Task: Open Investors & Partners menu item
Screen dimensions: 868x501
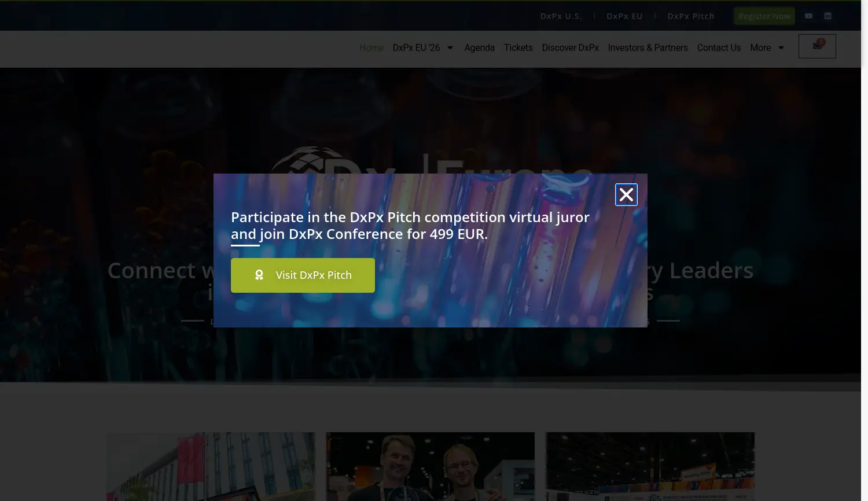Action: [x=648, y=48]
